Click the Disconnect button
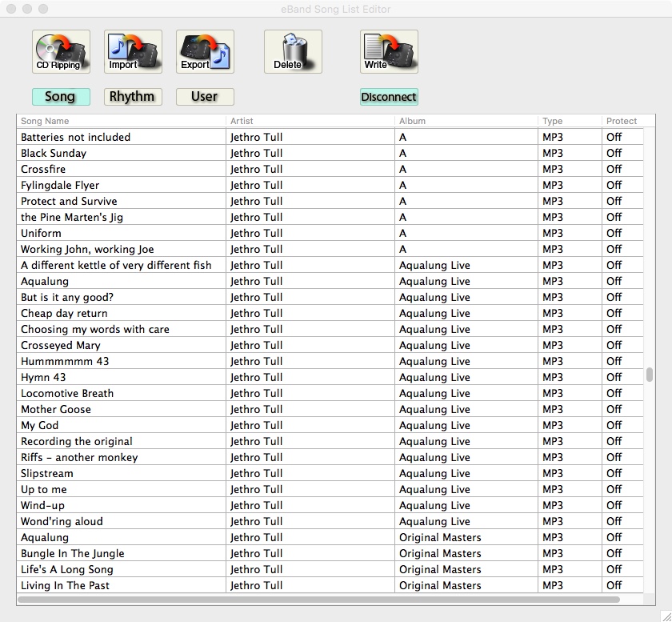This screenshot has width=672, height=622. 389,97
